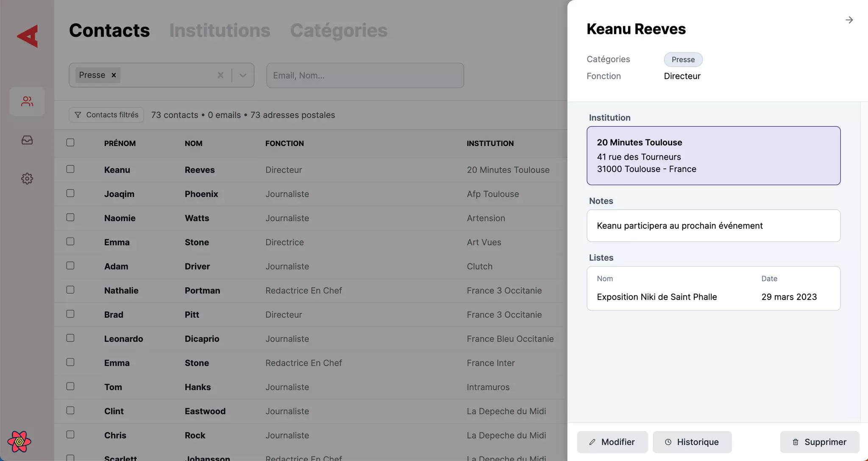Check the Keanu Reeves row checkbox

[x=70, y=169]
